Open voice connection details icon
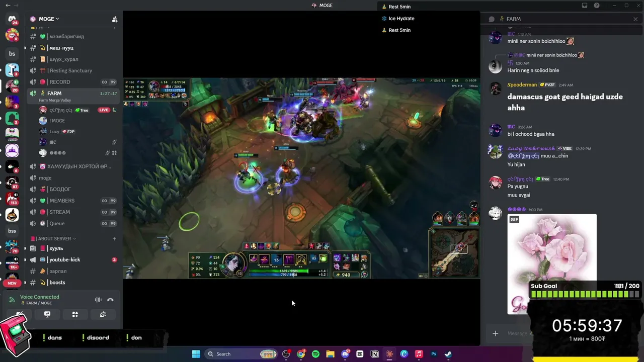 pos(12,300)
